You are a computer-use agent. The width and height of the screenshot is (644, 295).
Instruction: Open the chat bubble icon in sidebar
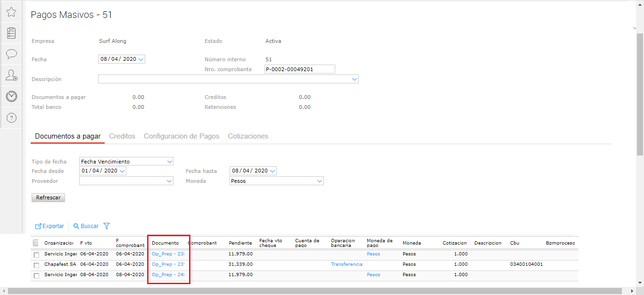click(11, 54)
